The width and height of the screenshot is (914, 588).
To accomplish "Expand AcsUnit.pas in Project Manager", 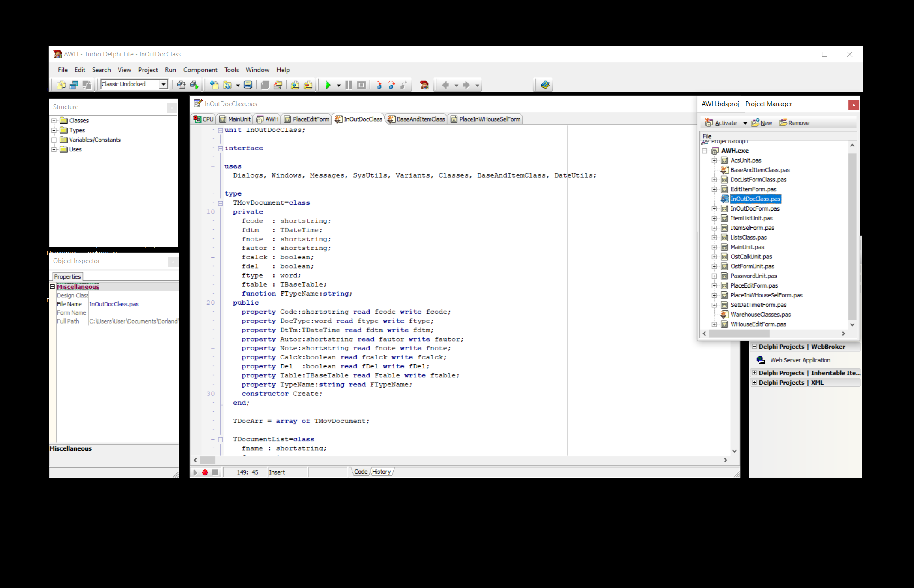I will [x=714, y=160].
